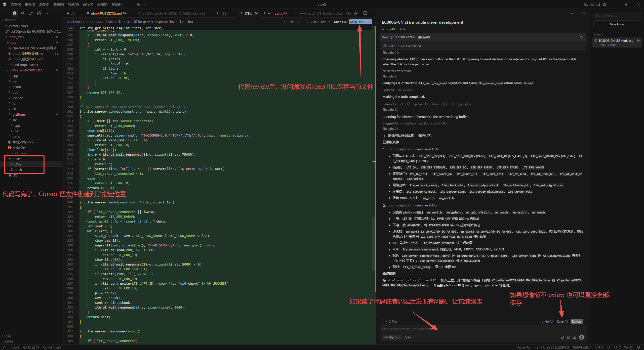This screenshot has height=350, width=644.
Task: Click notification bell in status bar
Action: coord(638,347)
